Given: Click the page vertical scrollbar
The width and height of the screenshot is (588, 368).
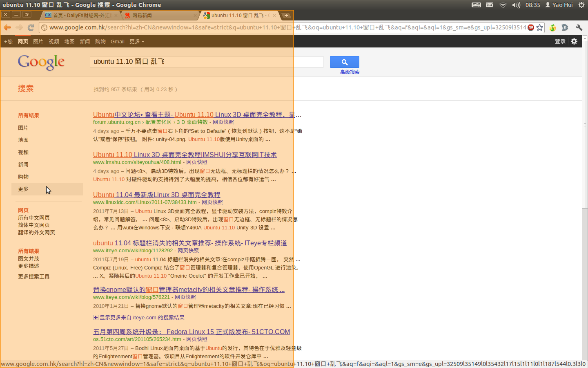Looking at the screenshot, I should pyautogui.click(x=585, y=125).
